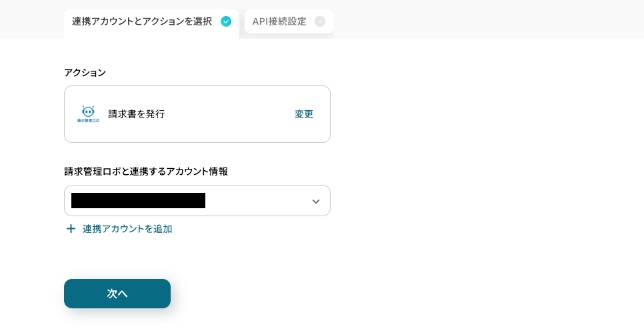Add account via 連携アカウントを追加 link
This screenshot has height=327, width=644.
[x=127, y=229]
